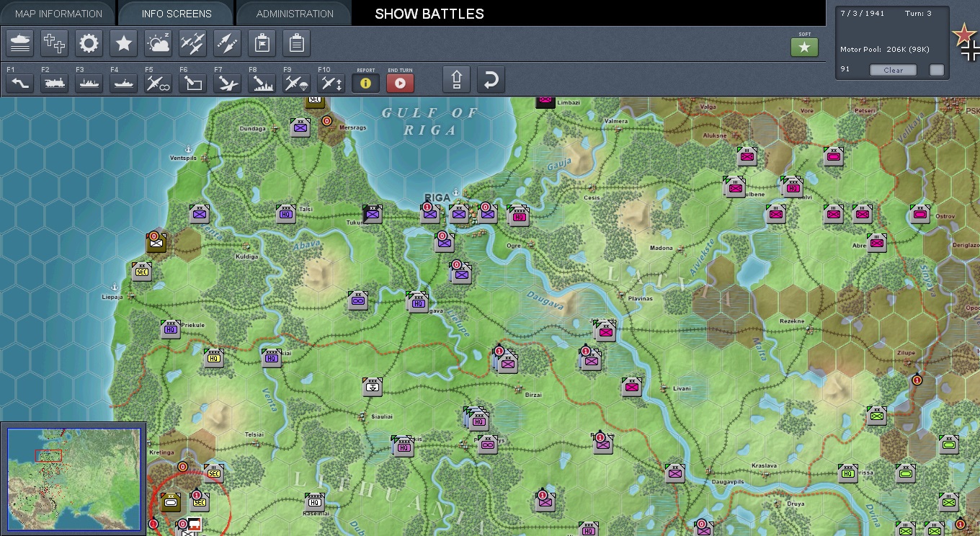
Task: Click the Ventspils port label
Action: pos(182,158)
